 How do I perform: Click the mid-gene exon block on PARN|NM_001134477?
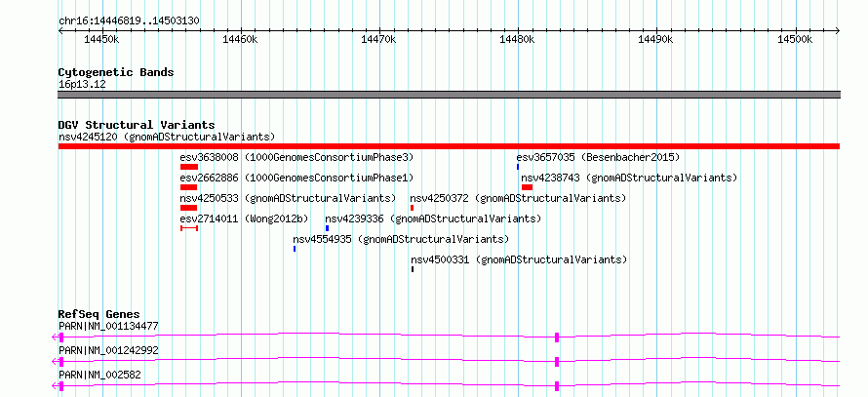click(x=557, y=337)
